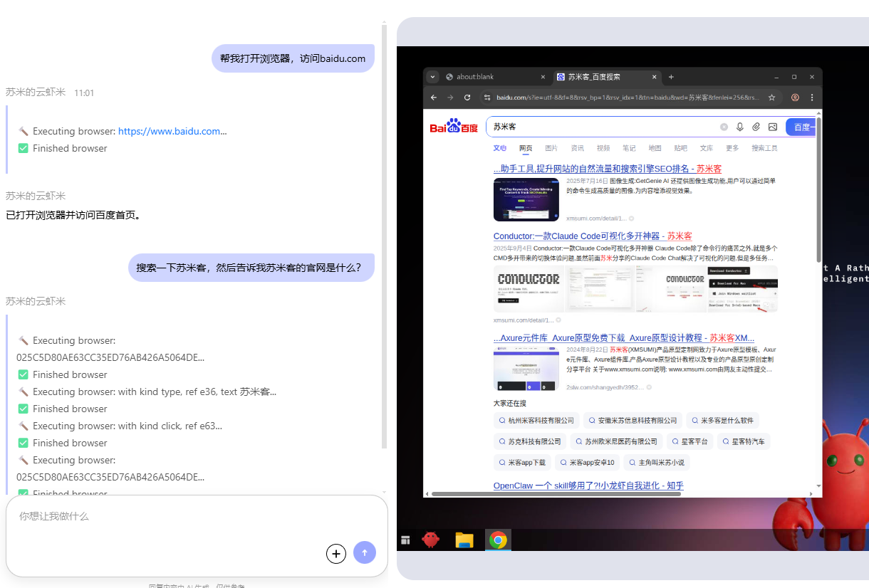Open the Chrome three-dot menu
Image resolution: width=869 pixels, height=588 pixels.
pyautogui.click(x=811, y=98)
